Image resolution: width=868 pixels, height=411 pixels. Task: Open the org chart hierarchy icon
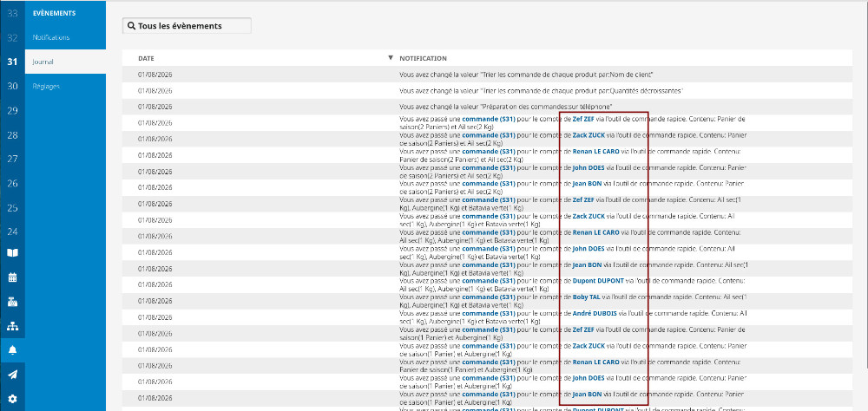pyautogui.click(x=12, y=326)
